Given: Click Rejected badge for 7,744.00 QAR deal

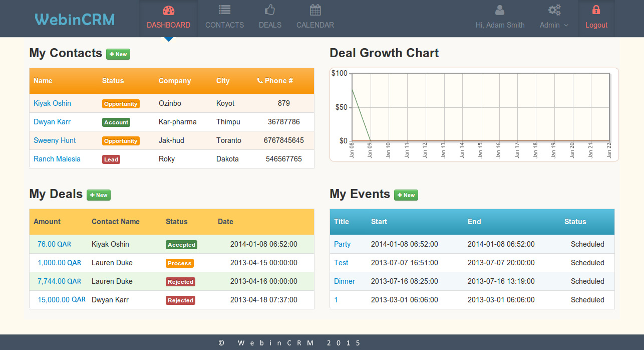Looking at the screenshot, I should 180,282.
